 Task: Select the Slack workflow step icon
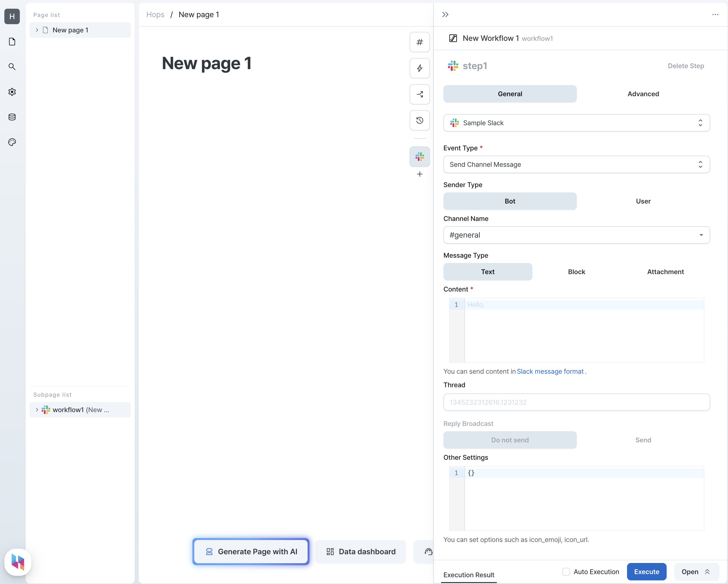point(419,156)
